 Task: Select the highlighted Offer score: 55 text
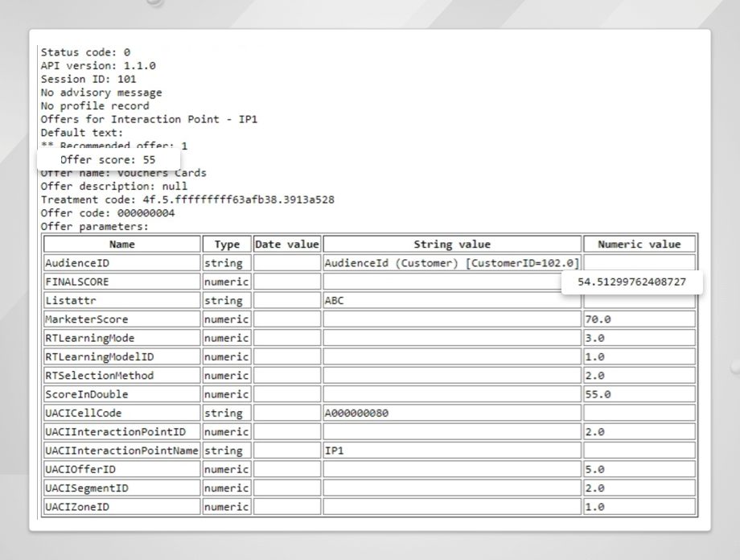point(108,160)
